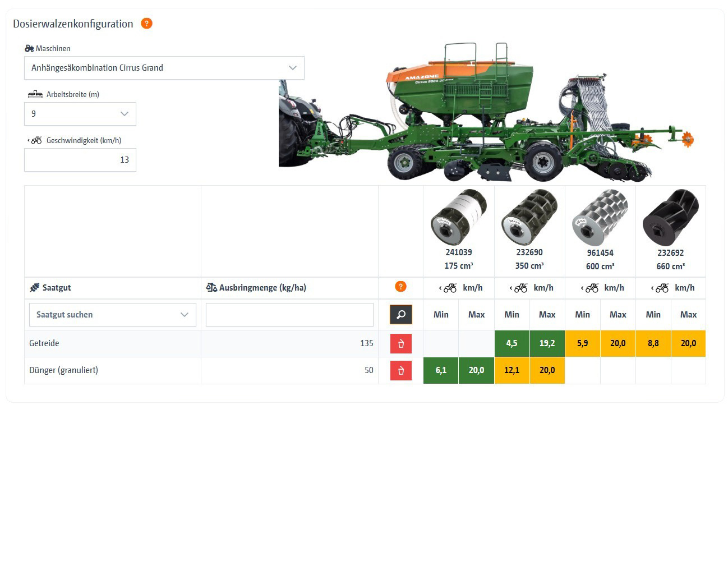This screenshot has width=728, height=561.
Task: Click the orange help icon in table header
Action: click(x=400, y=287)
